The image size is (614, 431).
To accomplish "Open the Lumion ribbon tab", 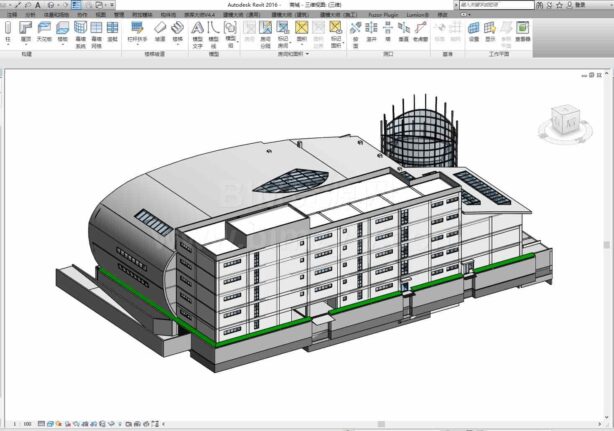I will click(x=417, y=14).
